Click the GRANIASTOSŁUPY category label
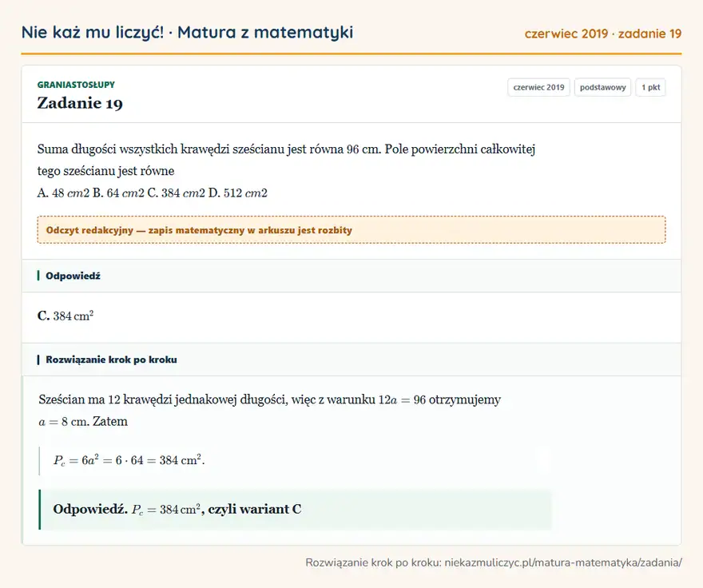 point(76,85)
